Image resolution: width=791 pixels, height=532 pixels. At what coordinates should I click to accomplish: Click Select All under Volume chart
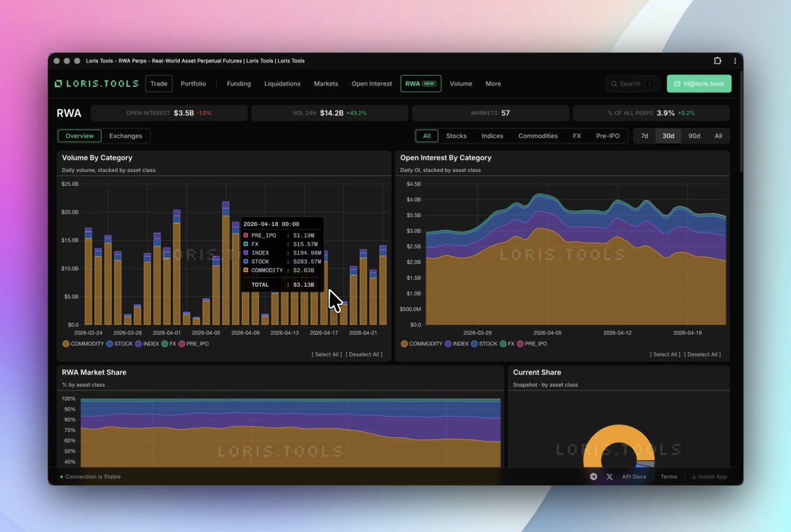(x=327, y=355)
